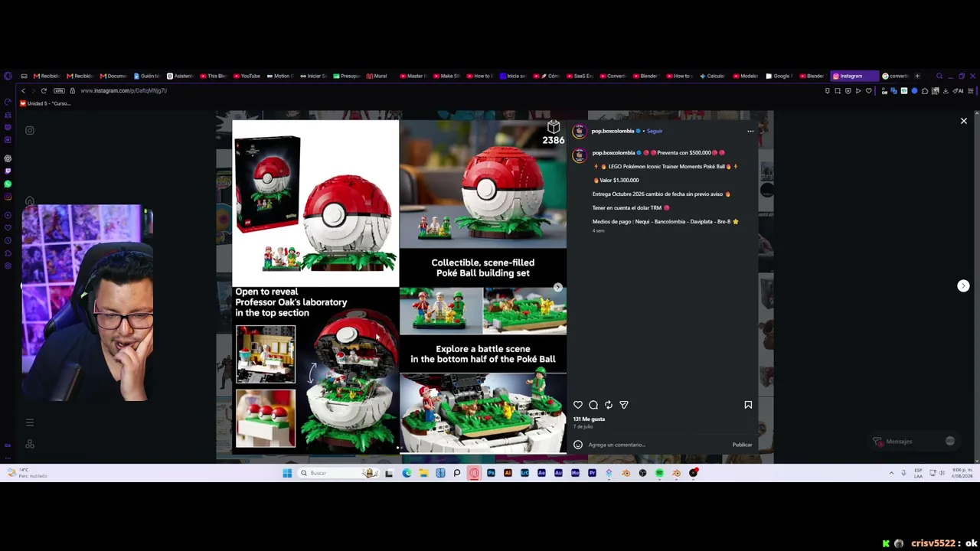Open the emoji picker in comment box

(578, 445)
